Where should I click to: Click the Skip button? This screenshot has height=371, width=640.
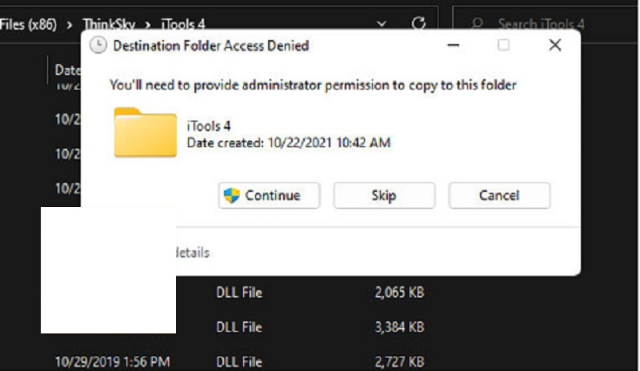[384, 195]
